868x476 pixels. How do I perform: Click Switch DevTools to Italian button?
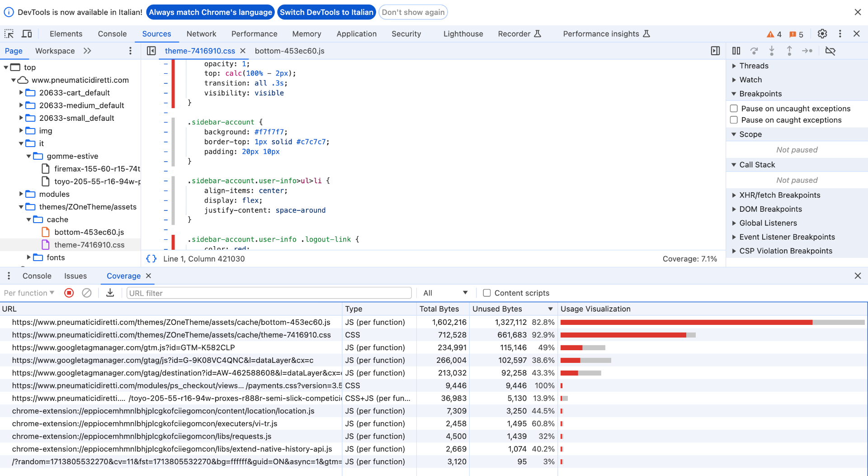[326, 12]
